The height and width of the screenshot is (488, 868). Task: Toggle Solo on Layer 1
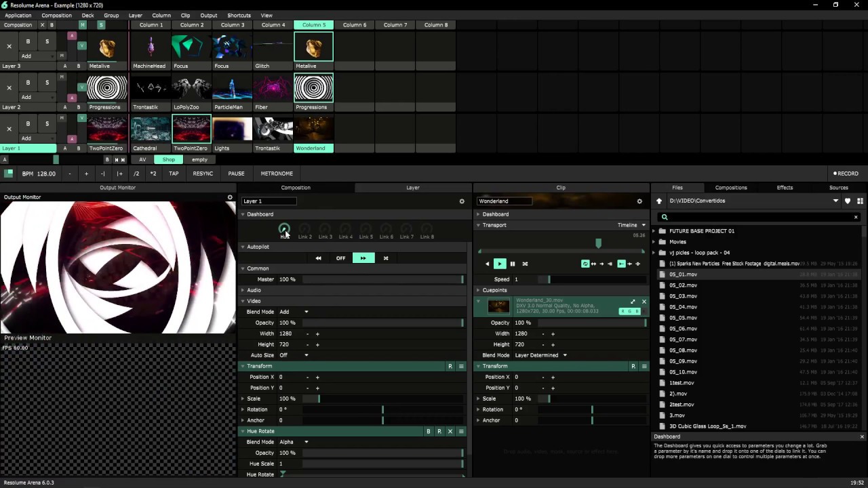pyautogui.click(x=47, y=123)
